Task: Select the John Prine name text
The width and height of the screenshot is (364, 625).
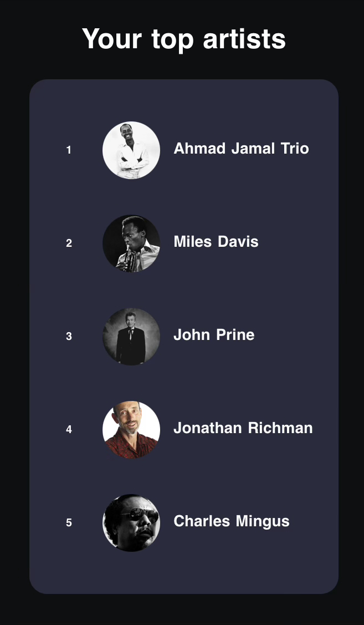Action: pyautogui.click(x=214, y=335)
